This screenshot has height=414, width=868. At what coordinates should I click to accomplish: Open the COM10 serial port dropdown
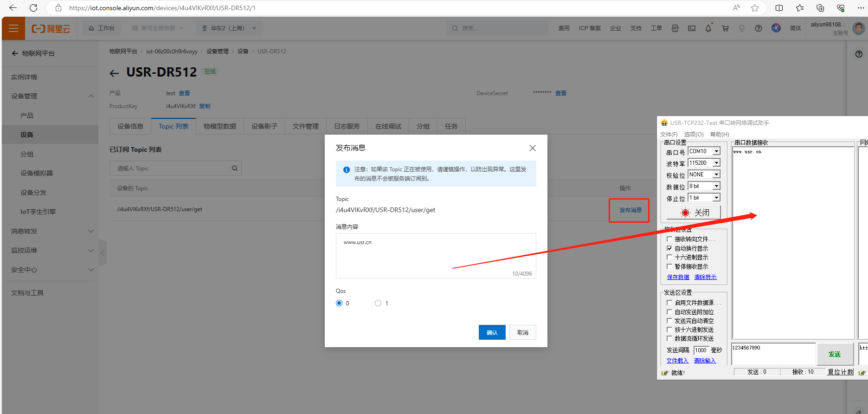pyautogui.click(x=716, y=151)
